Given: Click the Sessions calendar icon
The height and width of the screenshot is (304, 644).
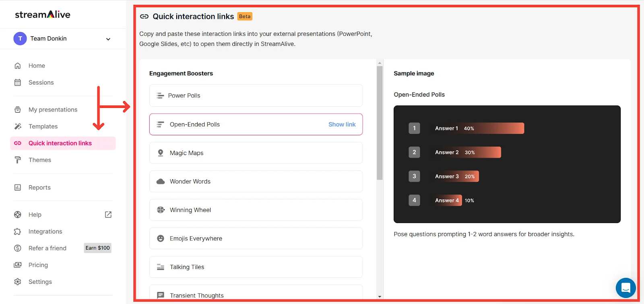Looking at the screenshot, I should 18,83.
